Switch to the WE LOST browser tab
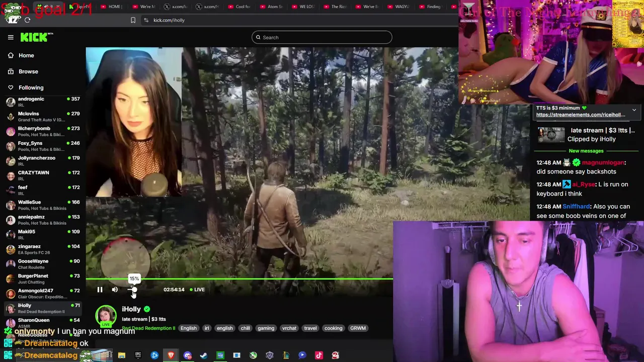The width and height of the screenshot is (644, 362). pyautogui.click(x=303, y=7)
